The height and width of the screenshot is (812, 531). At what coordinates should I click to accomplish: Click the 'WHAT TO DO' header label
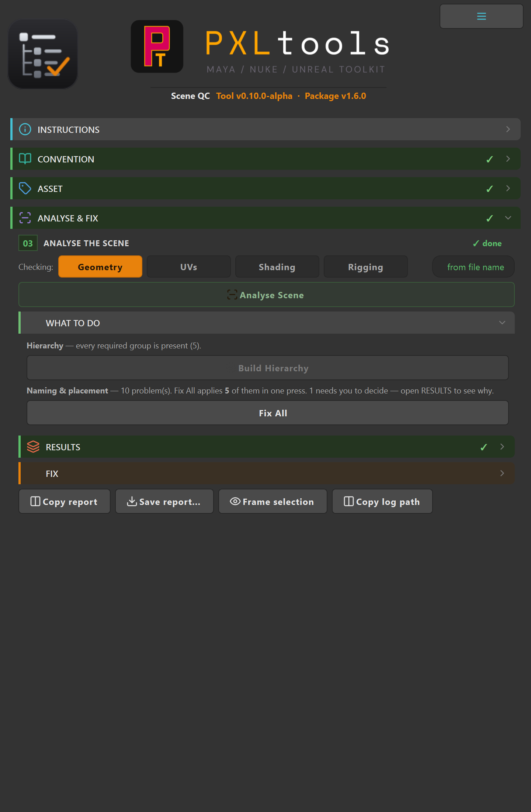[x=73, y=323]
